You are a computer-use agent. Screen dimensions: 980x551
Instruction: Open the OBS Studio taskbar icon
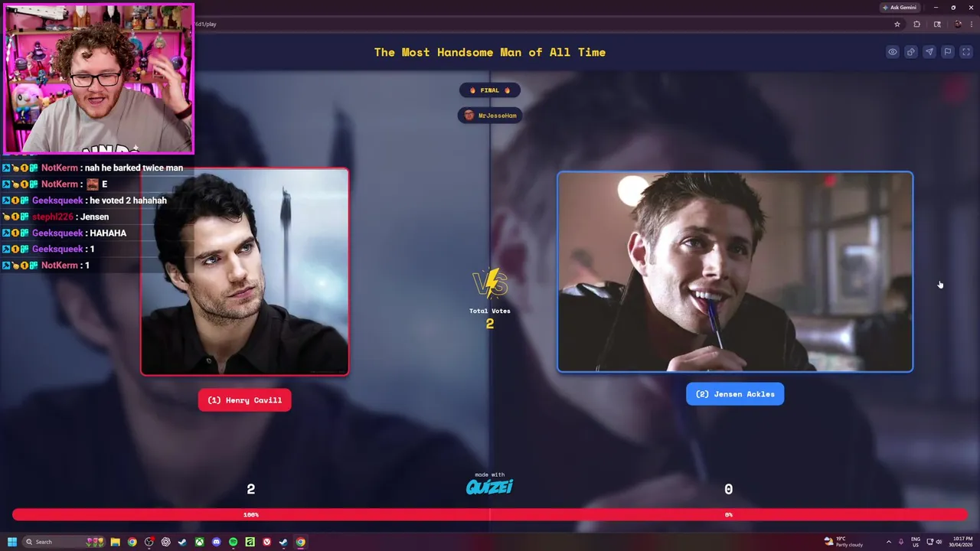(149, 542)
